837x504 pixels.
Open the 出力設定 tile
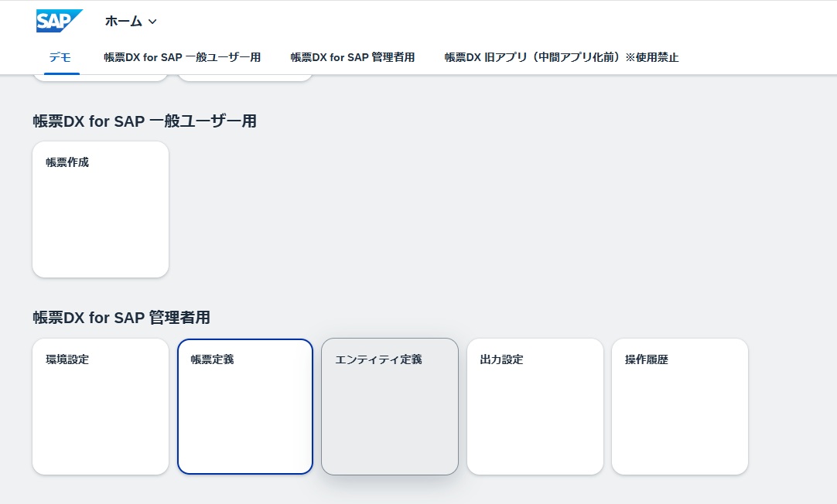535,407
